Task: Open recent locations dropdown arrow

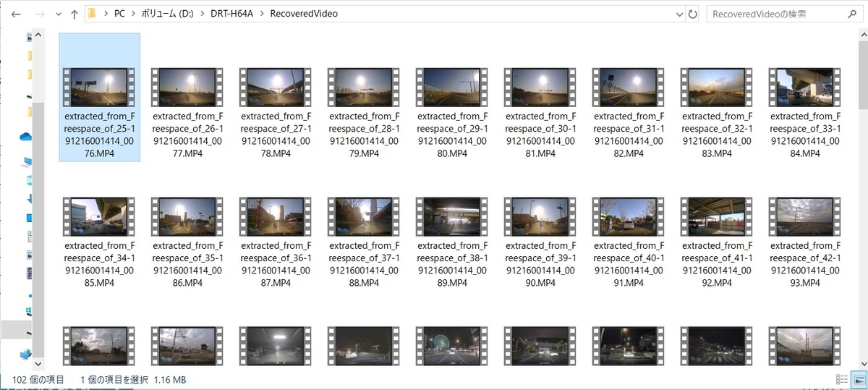Action: click(59, 14)
